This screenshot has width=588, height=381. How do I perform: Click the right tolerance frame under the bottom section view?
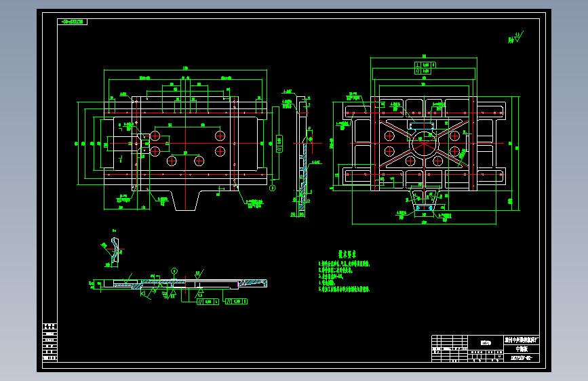(x=236, y=301)
